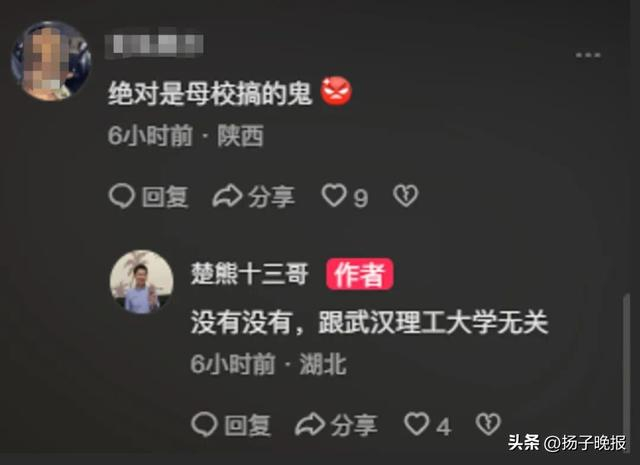Click the 分享 label under author reply
640x465 pixels.
click(354, 425)
